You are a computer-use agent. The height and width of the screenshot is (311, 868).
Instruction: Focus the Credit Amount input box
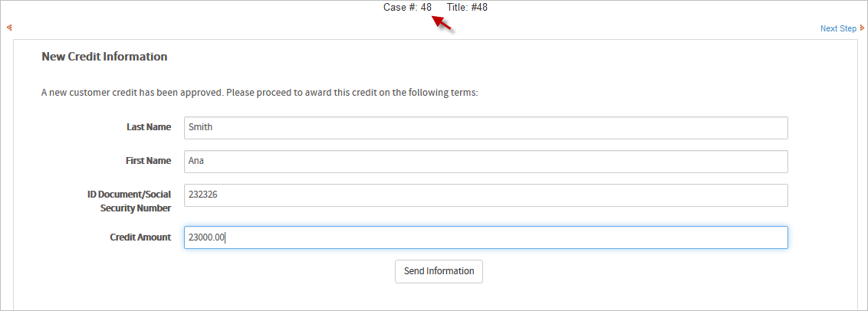(485, 237)
